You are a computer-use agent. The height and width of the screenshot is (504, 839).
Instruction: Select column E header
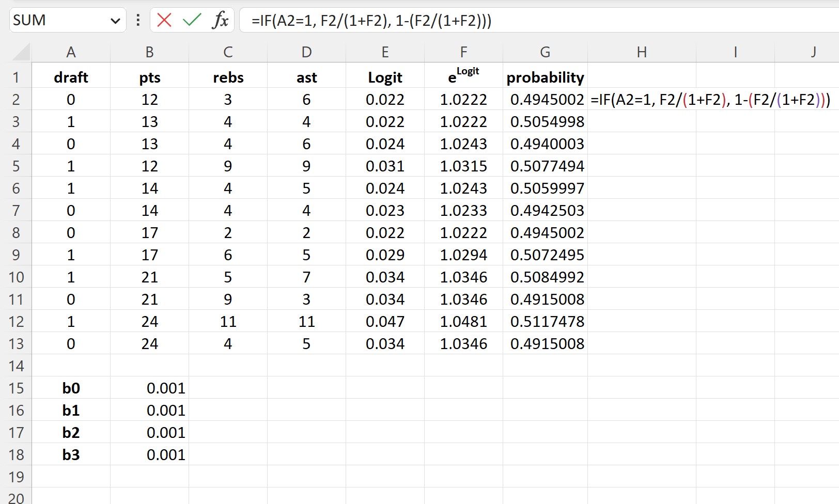[385, 52]
